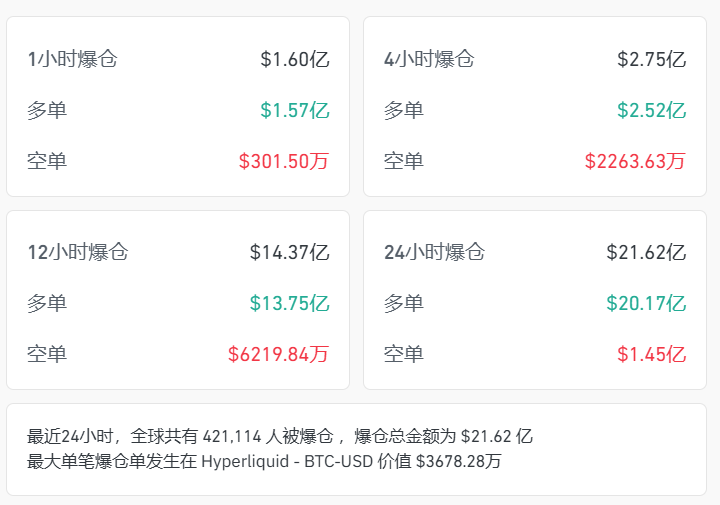Screen dimensions: 720x505
Task: Select the $2.75亿 four-hour total value
Action: pyautogui.click(x=651, y=59)
